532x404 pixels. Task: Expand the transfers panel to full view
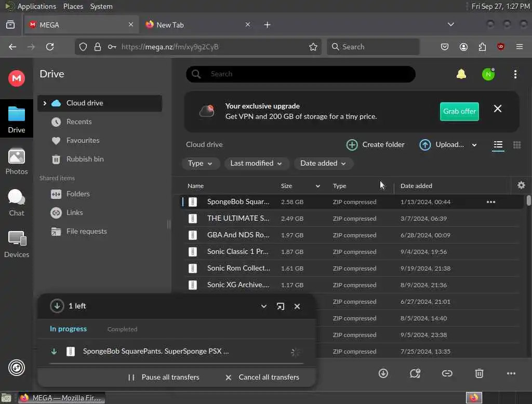click(280, 306)
